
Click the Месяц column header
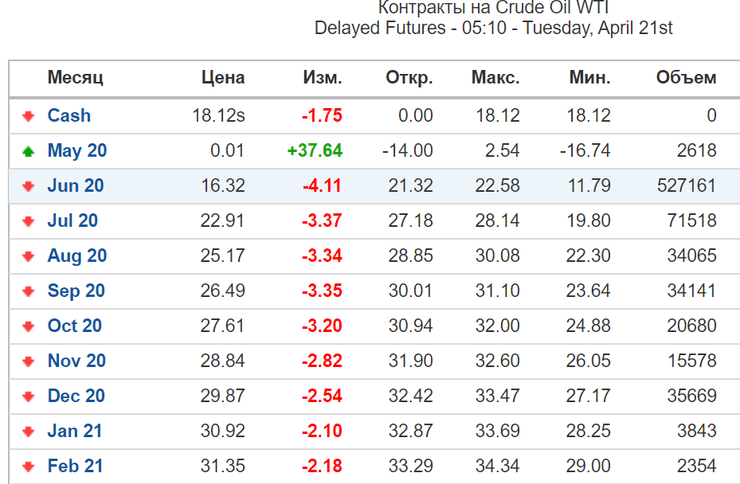pyautogui.click(x=75, y=78)
